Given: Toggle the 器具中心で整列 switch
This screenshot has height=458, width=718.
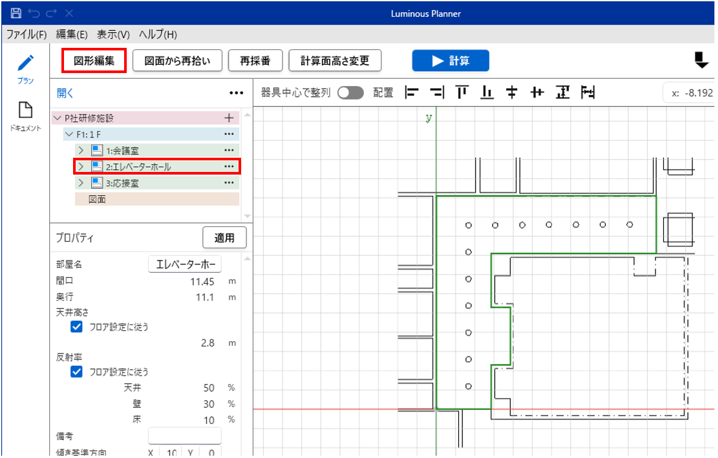Looking at the screenshot, I should pyautogui.click(x=350, y=93).
